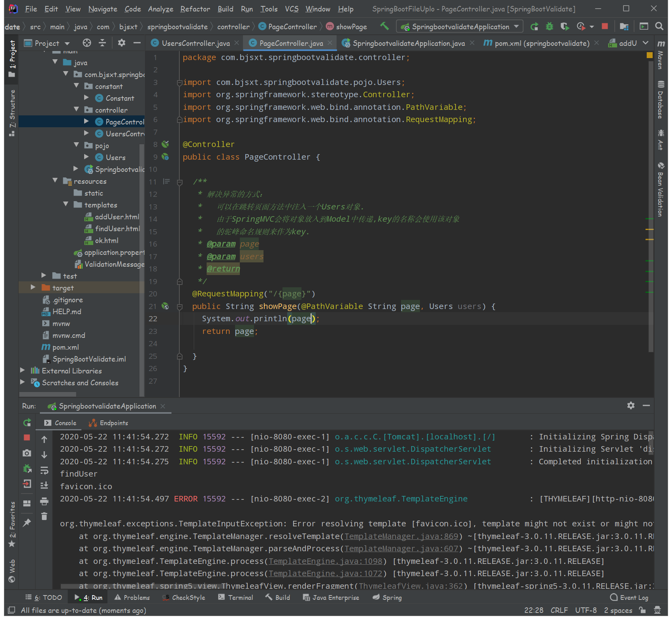This screenshot has width=672, height=620.
Task: Open Run panel settings gear
Action: click(631, 405)
